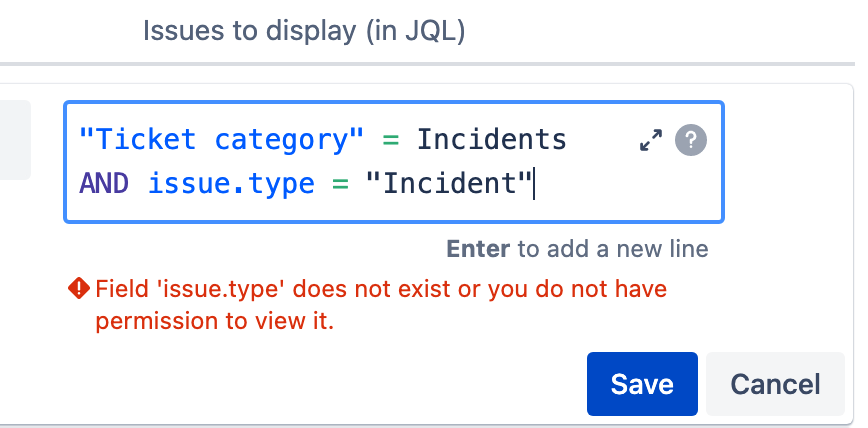Viewport: 868px width, 428px height.
Task: Expand the JQL editor with arrows icon
Action: 651,140
